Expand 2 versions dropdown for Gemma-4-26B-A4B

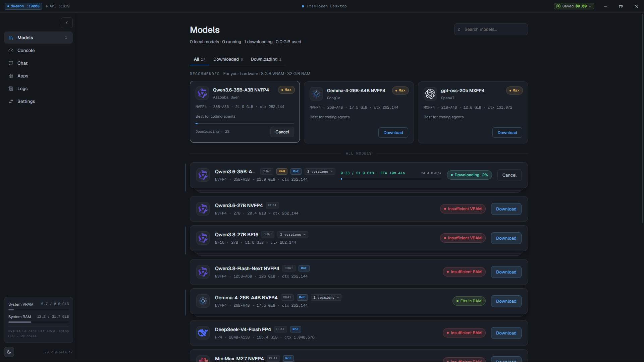(x=326, y=298)
